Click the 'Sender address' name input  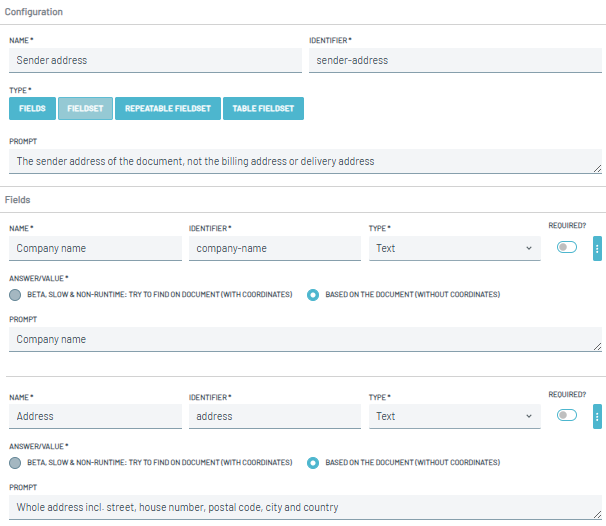point(155,60)
